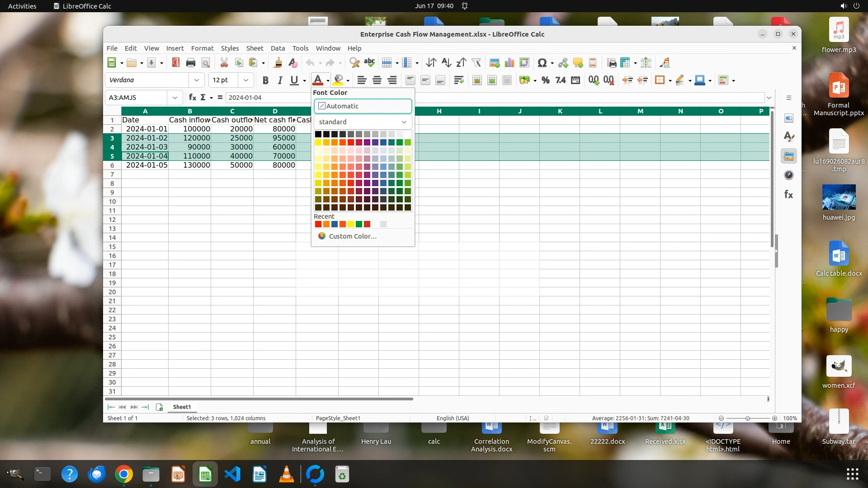The height and width of the screenshot is (488, 868).
Task: Toggle Bold formatting
Action: [x=265, y=80]
